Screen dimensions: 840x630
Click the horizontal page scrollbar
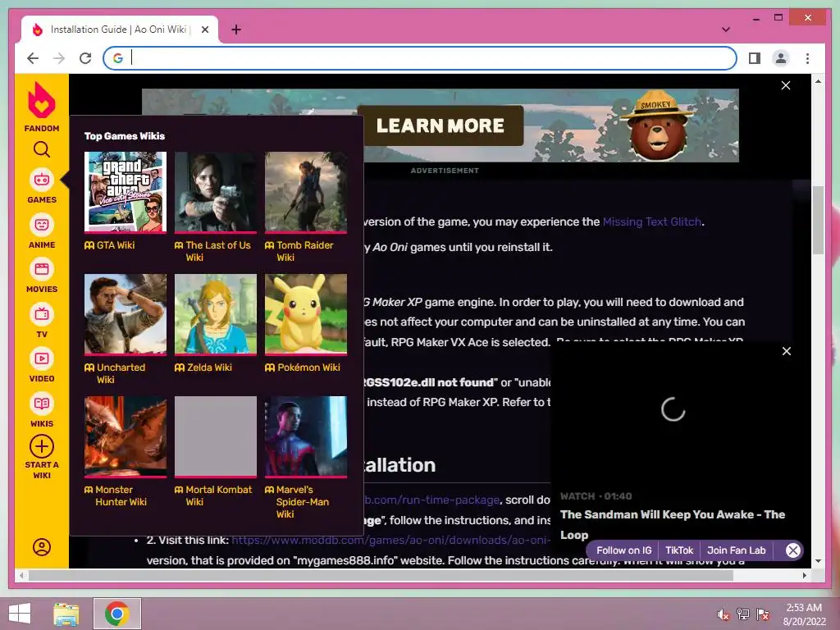tap(381, 575)
